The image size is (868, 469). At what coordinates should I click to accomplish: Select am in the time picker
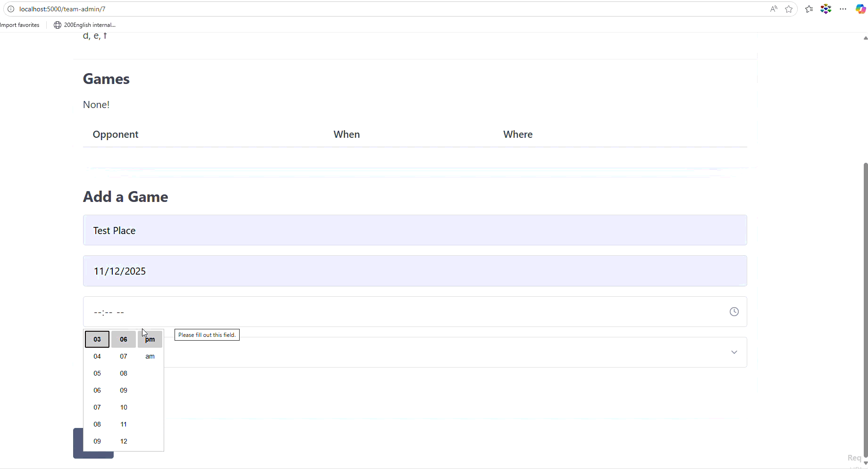tap(150, 356)
